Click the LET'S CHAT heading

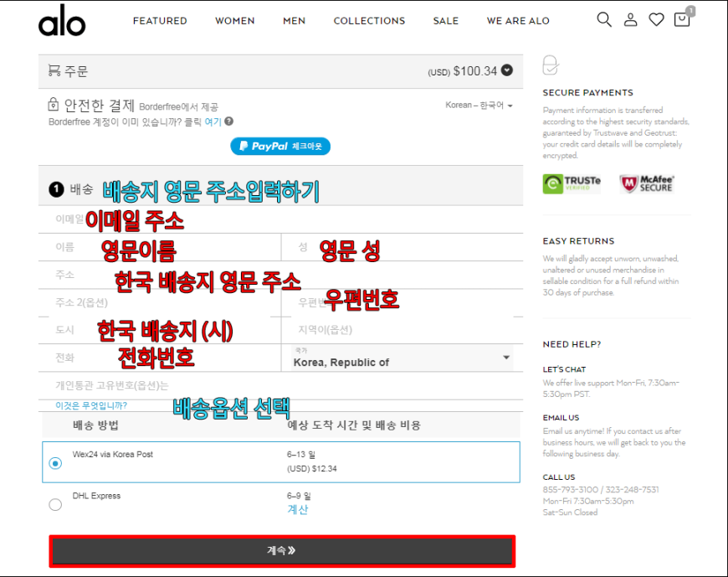click(x=564, y=369)
